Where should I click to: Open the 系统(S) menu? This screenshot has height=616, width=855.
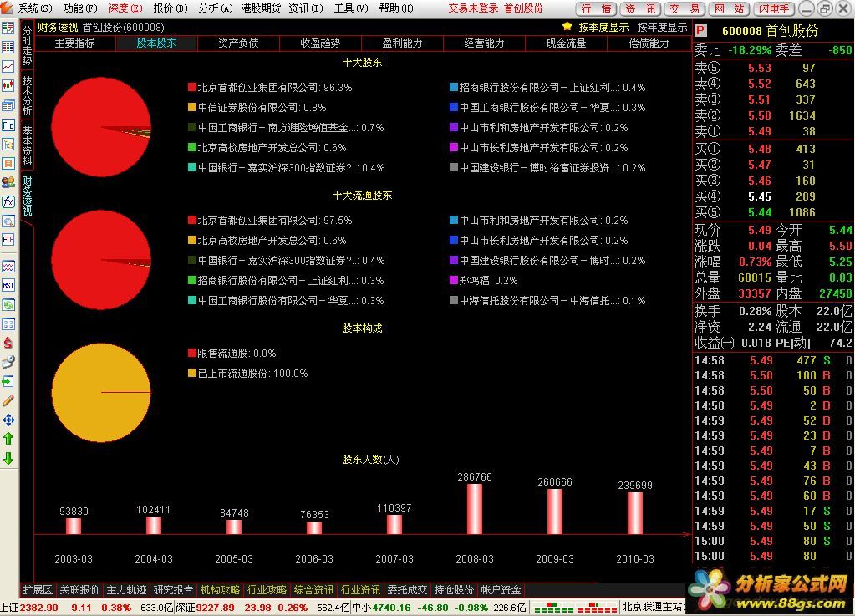point(35,8)
